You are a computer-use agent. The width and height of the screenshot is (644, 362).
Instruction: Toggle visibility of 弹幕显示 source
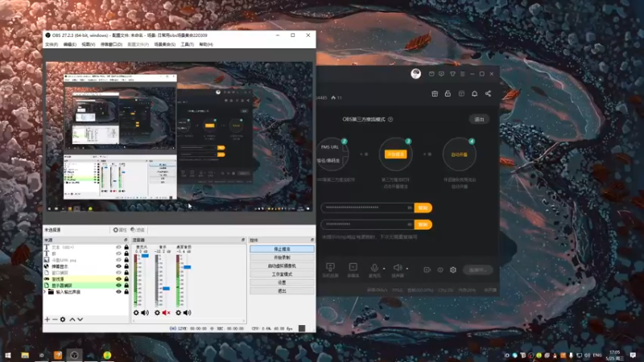pos(118,266)
